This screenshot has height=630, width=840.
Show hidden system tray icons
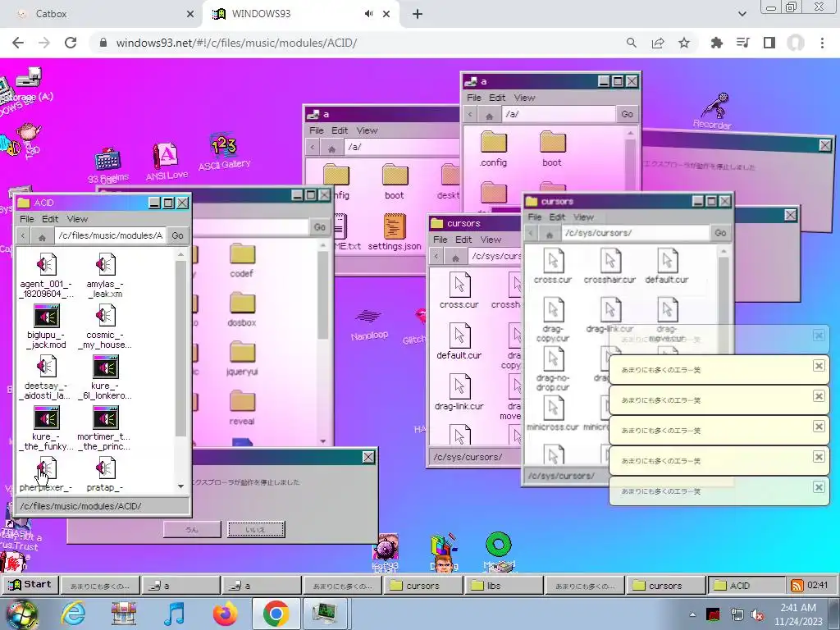pos(692,614)
